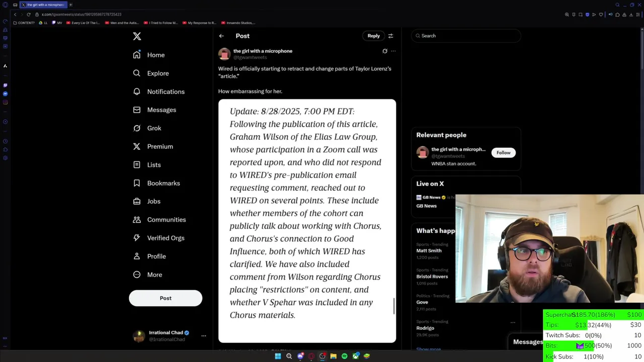Open the Bristol Rovers trending topic
Viewport: 644px width, 362px height.
(432, 277)
